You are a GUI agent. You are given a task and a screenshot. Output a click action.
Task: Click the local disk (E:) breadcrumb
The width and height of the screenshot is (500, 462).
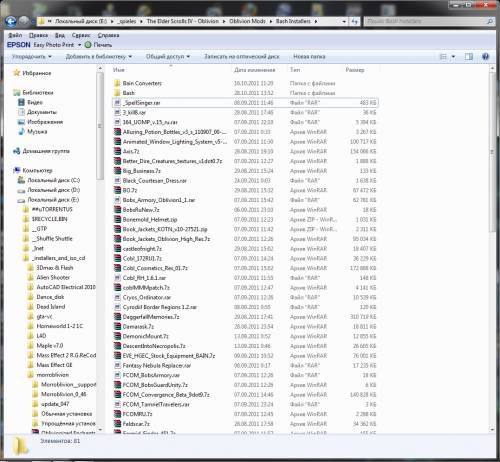coord(81,21)
